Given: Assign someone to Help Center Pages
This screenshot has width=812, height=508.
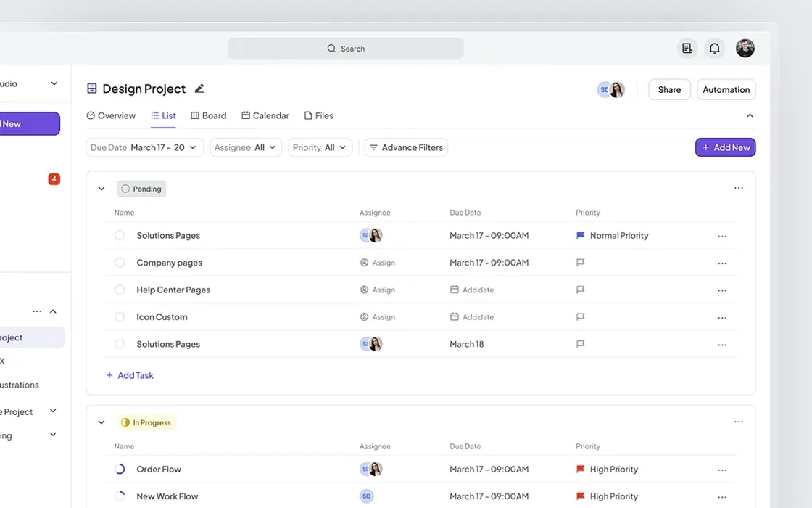Looking at the screenshot, I should 378,290.
